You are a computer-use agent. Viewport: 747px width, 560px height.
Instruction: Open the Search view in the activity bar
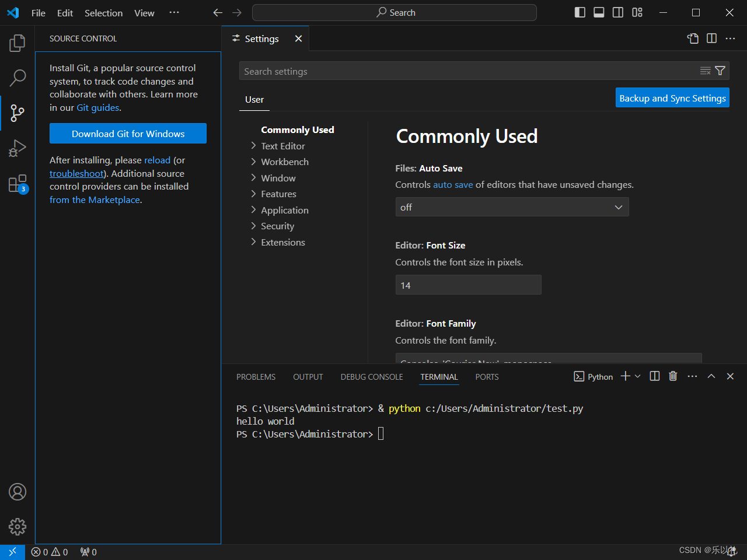click(x=17, y=78)
